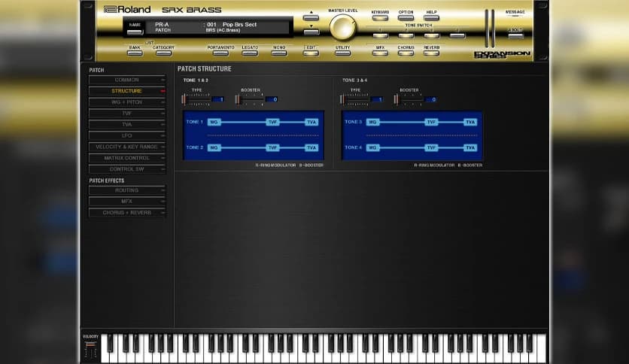Viewport: 629px width, 364px height.
Task: Toggle Tone Switch 1
Action: 380,35
